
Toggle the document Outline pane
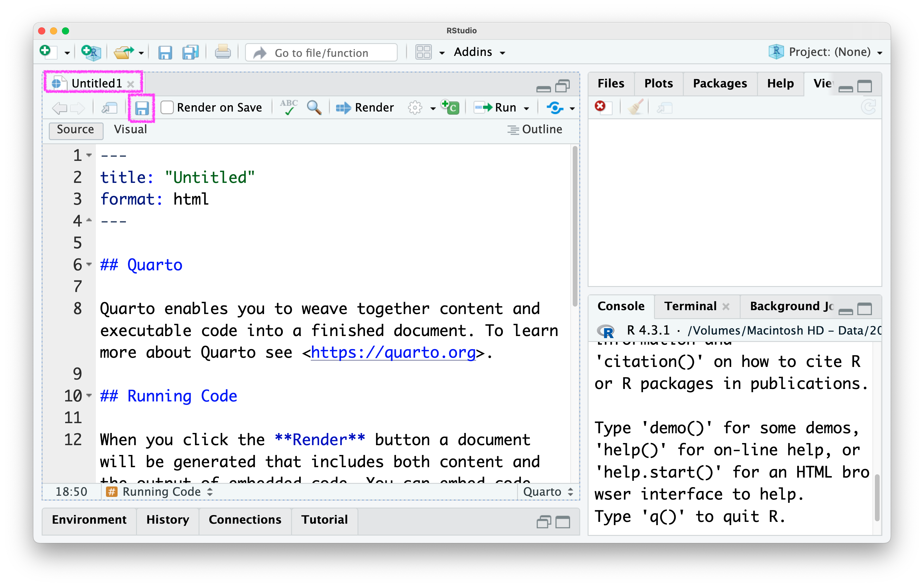coord(535,130)
